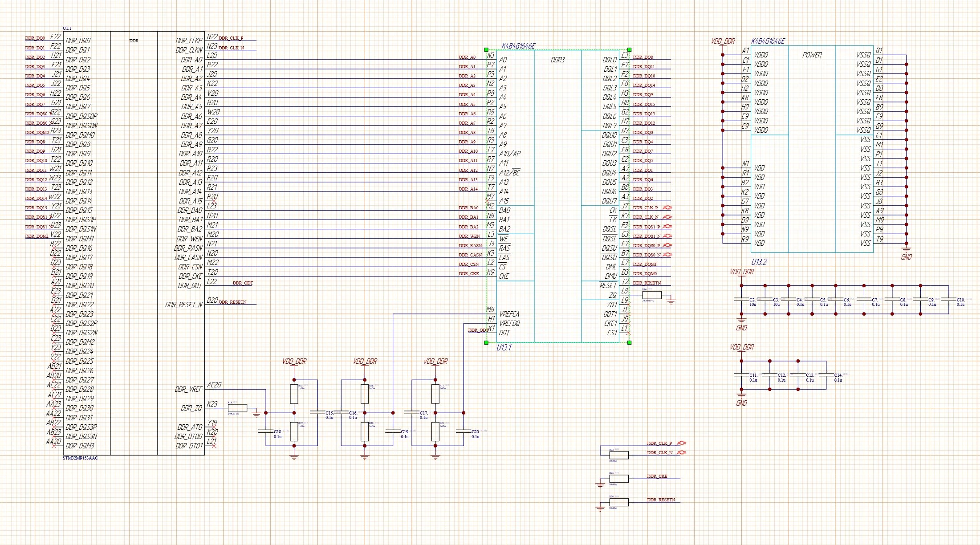Click the DDR_RESET_N pin name on U1.1
This screenshot has height=545, width=980.
click(x=183, y=305)
